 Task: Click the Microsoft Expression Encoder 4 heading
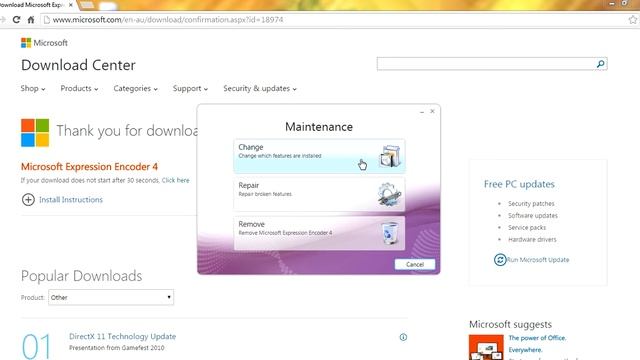click(89, 167)
